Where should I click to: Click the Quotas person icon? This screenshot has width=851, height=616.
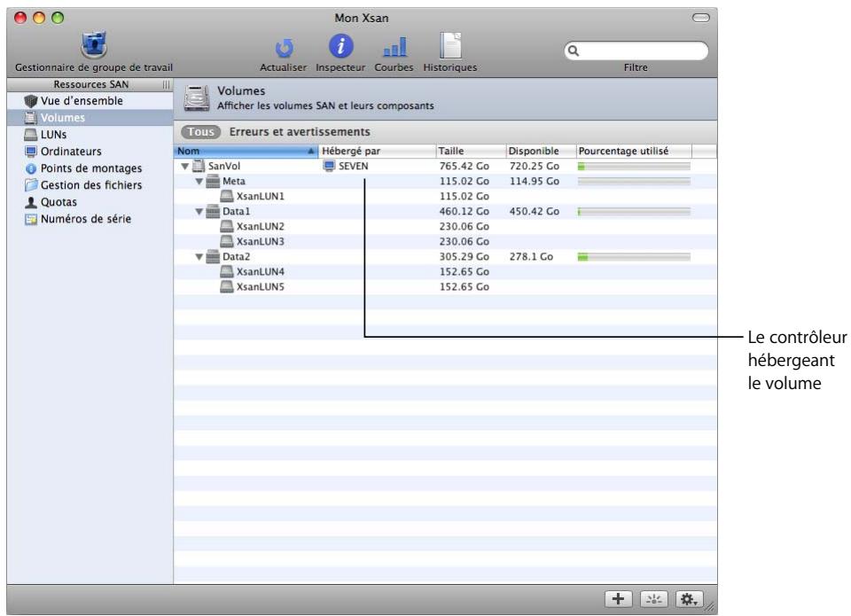point(31,202)
